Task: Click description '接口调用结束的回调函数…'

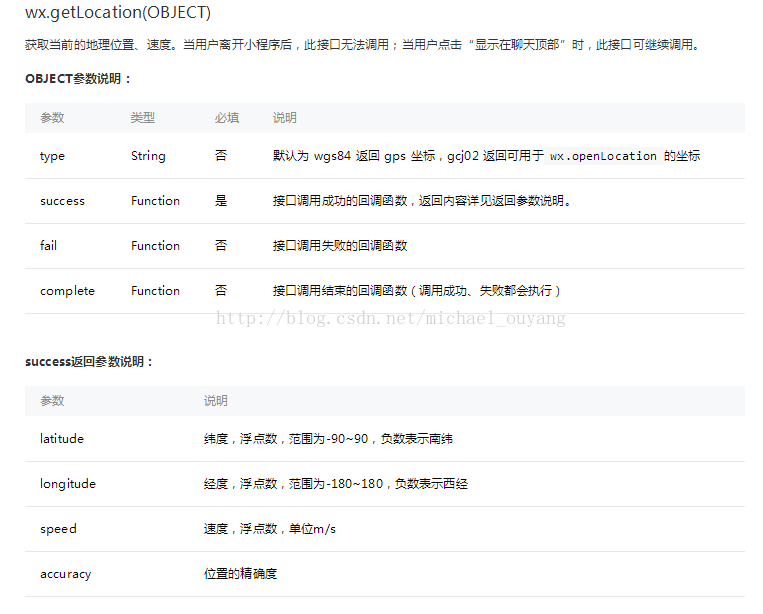Action: pyautogui.click(x=417, y=290)
